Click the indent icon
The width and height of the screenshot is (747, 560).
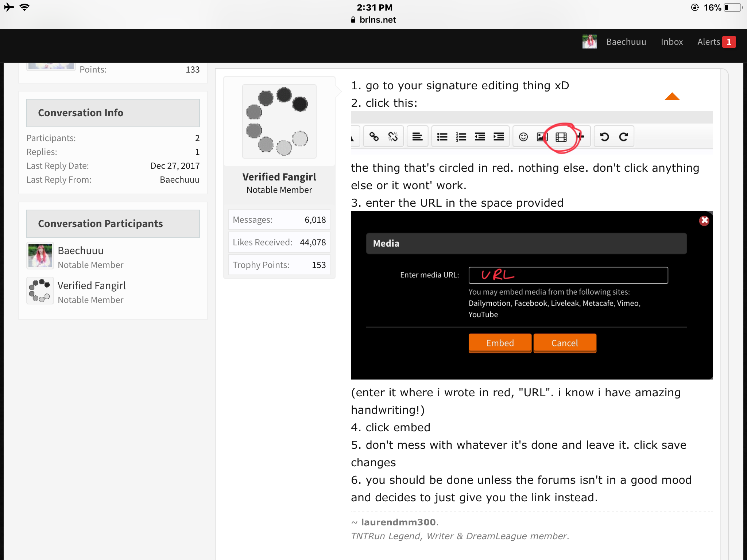pyautogui.click(x=499, y=137)
